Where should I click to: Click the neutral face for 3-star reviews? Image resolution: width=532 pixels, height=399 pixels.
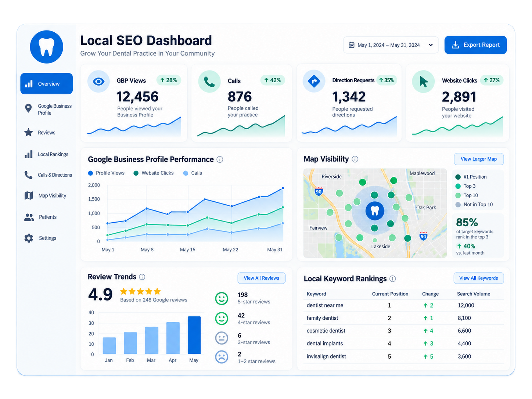pos(222,338)
